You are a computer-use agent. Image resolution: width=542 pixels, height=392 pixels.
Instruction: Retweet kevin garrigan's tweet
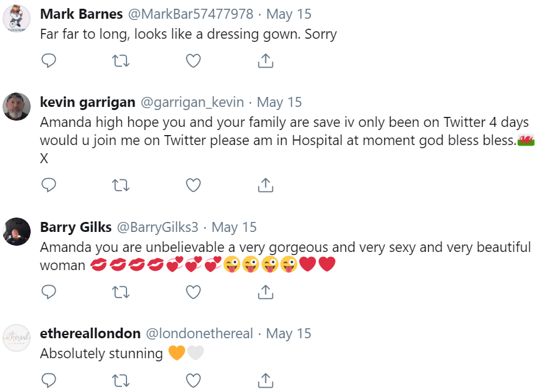tap(121, 186)
